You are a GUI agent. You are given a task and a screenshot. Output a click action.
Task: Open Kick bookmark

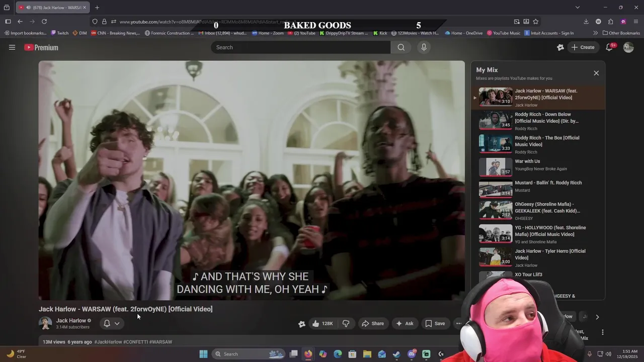pyautogui.click(x=380, y=33)
